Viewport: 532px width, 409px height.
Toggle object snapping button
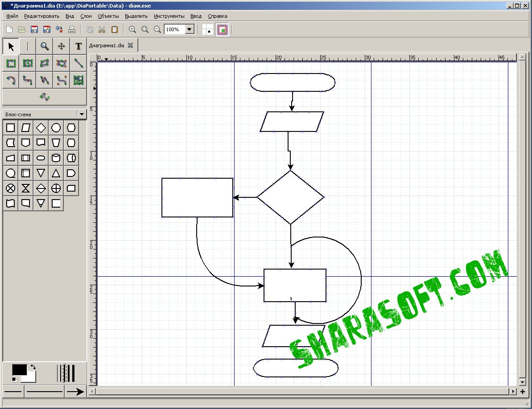point(222,29)
